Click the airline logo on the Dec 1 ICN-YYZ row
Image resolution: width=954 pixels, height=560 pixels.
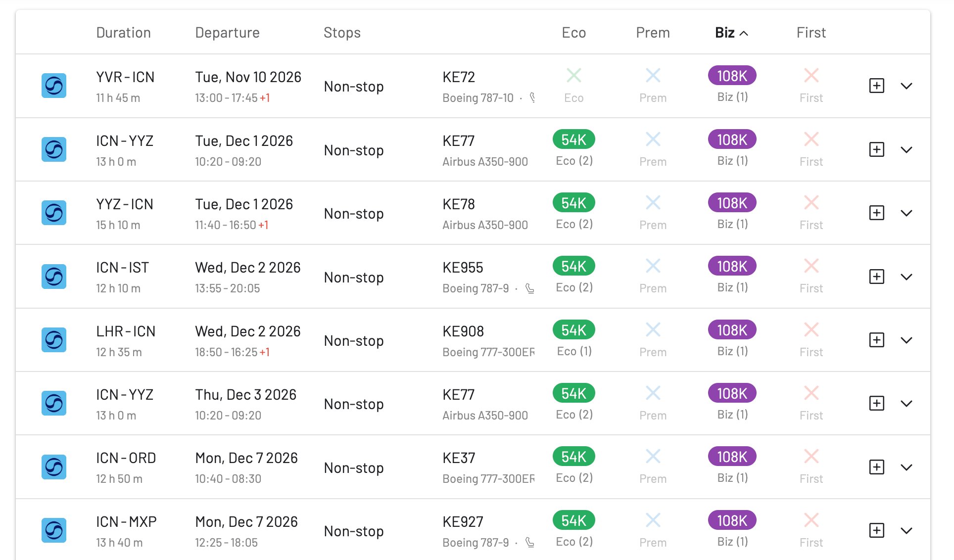point(54,149)
